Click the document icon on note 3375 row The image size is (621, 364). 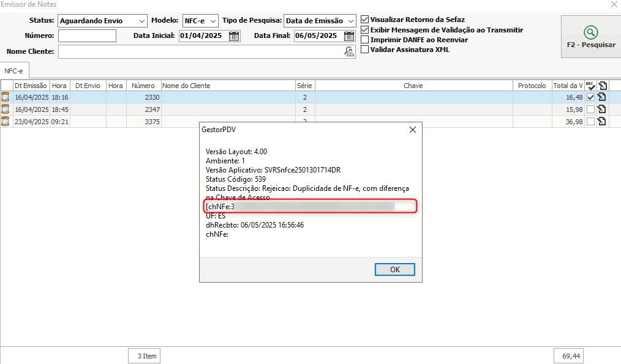coord(602,122)
